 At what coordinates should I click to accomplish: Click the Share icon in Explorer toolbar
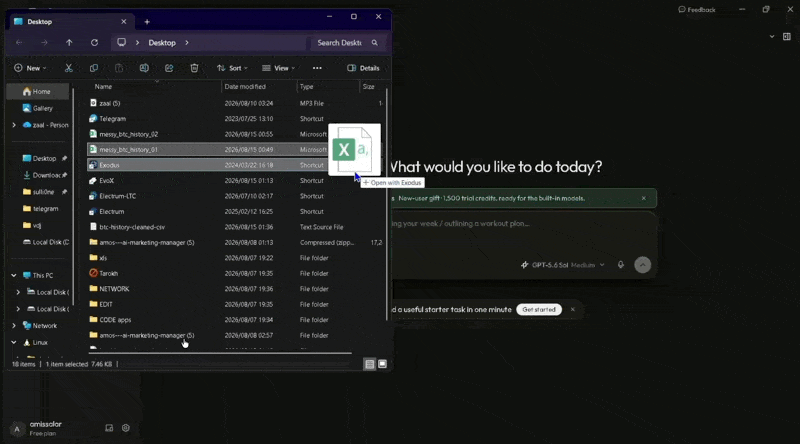pyautogui.click(x=169, y=68)
